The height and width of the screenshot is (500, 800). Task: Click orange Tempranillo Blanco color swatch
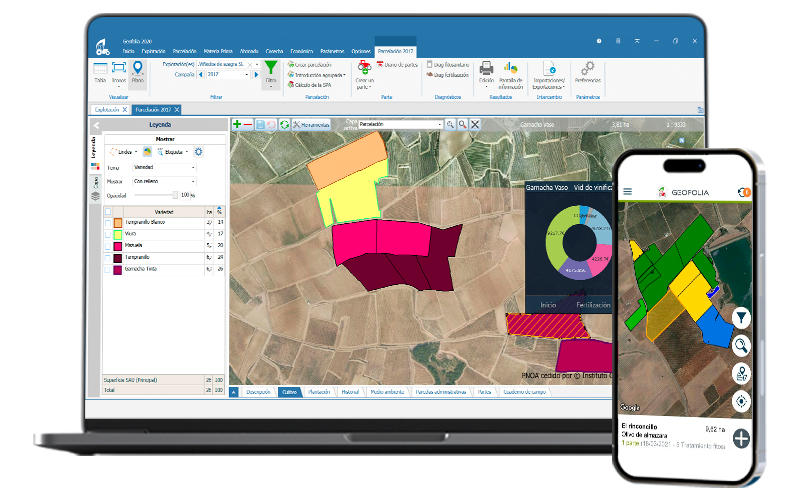(x=118, y=223)
